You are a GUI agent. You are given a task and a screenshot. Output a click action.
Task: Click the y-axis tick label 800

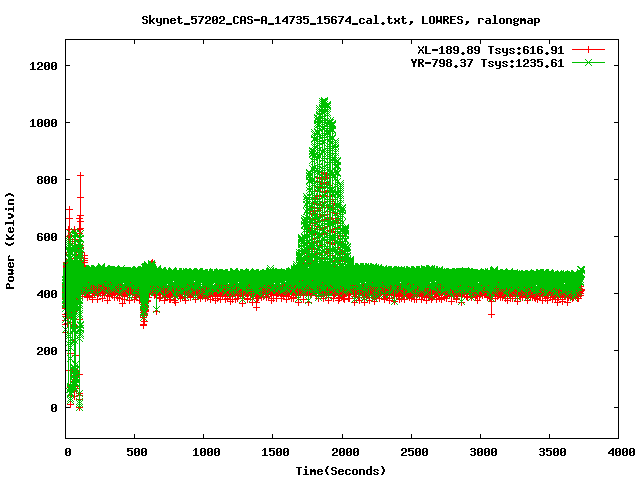(x=47, y=180)
